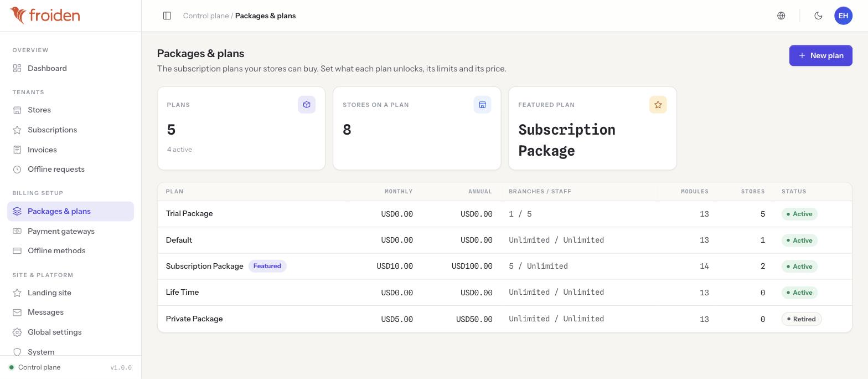Click the Featured badge on Subscription Package
Screen dimensions: 868x379
(267, 266)
